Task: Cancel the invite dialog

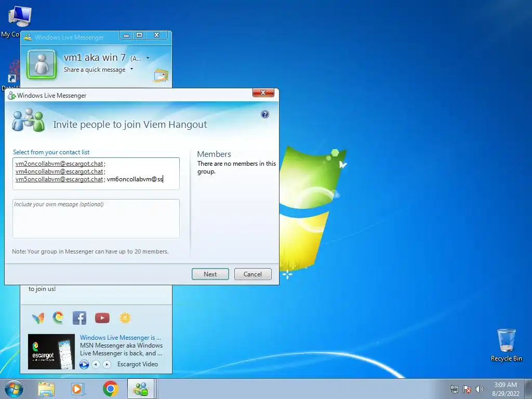Action: pyautogui.click(x=253, y=274)
